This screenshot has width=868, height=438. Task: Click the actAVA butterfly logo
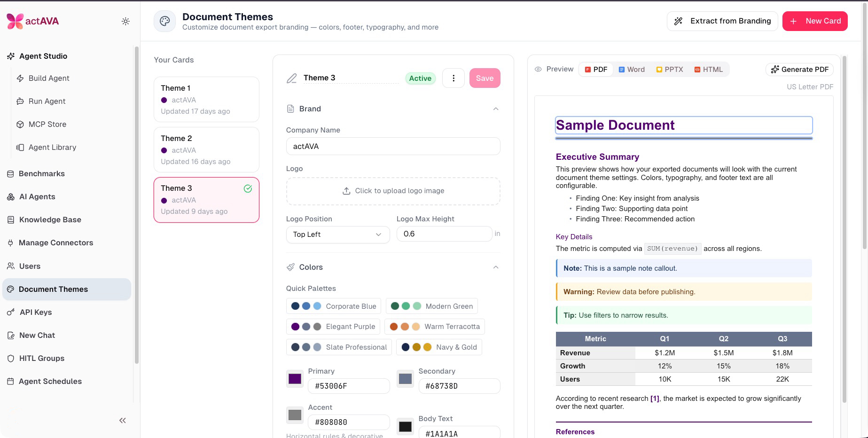click(x=15, y=21)
